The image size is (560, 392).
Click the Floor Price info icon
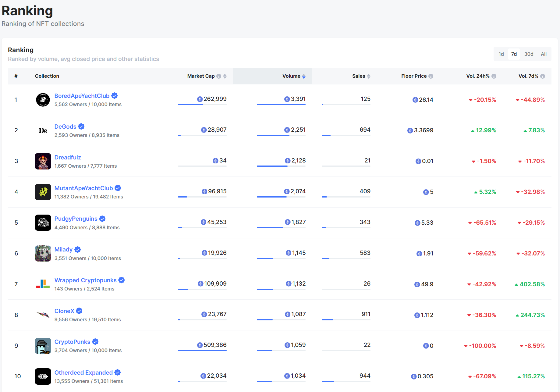(x=431, y=76)
